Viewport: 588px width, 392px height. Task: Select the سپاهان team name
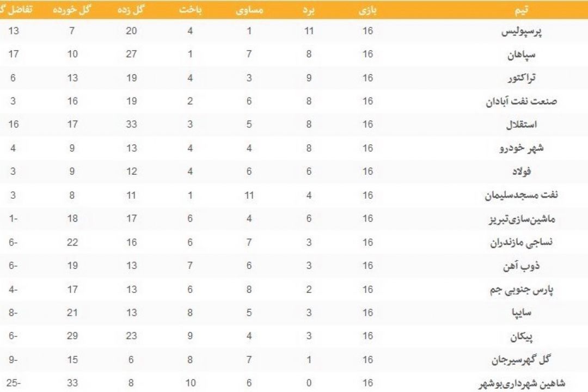(x=522, y=55)
